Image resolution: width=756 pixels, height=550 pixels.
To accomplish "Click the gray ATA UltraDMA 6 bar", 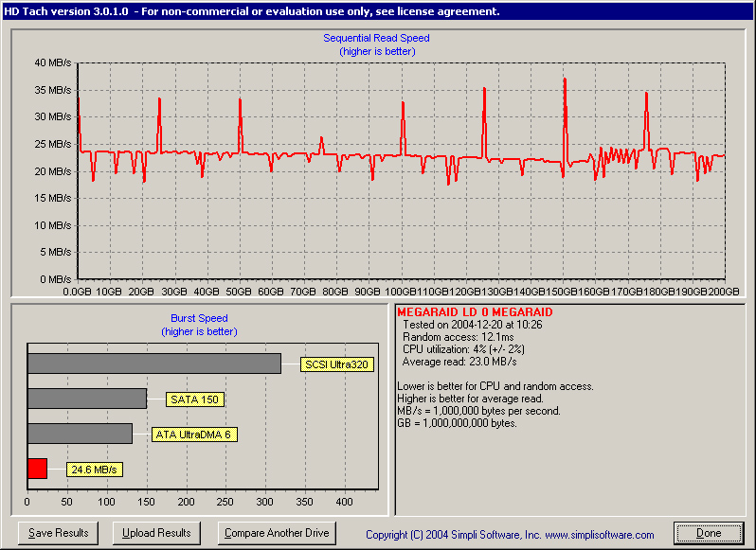I will click(x=80, y=434).
